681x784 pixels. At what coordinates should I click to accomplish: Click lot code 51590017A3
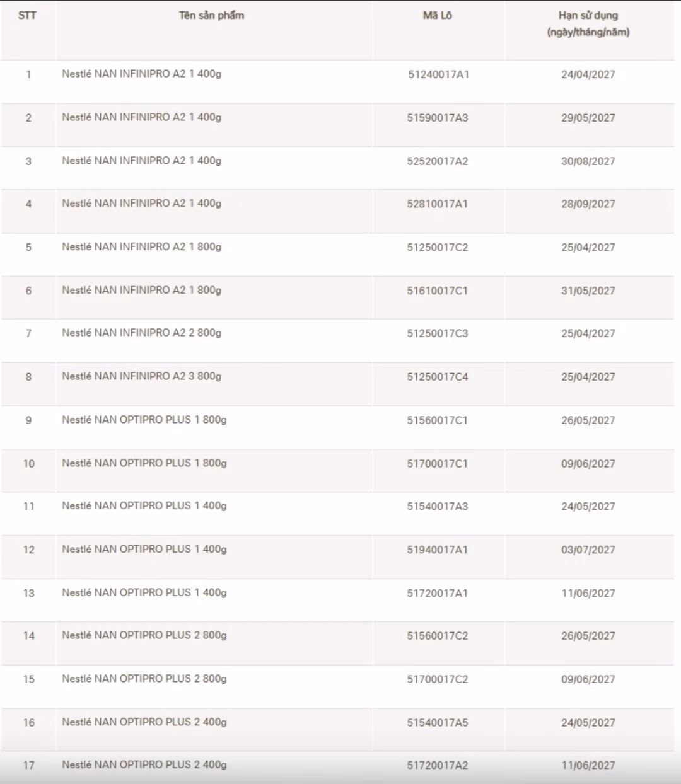[x=438, y=118]
